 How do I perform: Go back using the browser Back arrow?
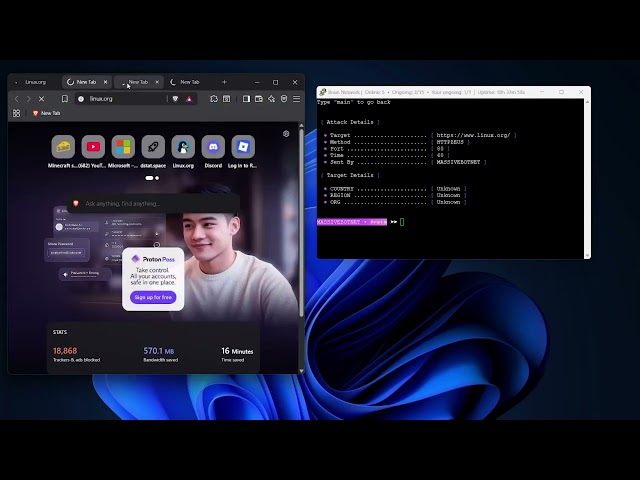tap(17, 99)
